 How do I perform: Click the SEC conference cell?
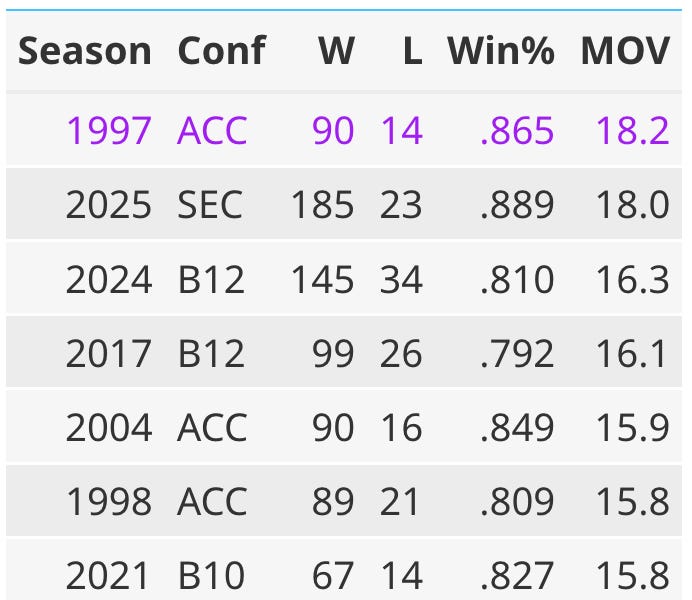[210, 204]
